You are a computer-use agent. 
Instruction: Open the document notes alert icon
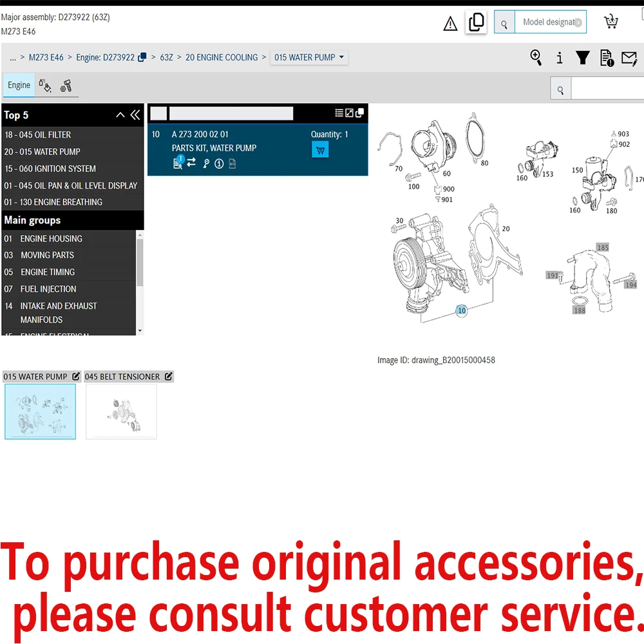pyautogui.click(x=607, y=57)
